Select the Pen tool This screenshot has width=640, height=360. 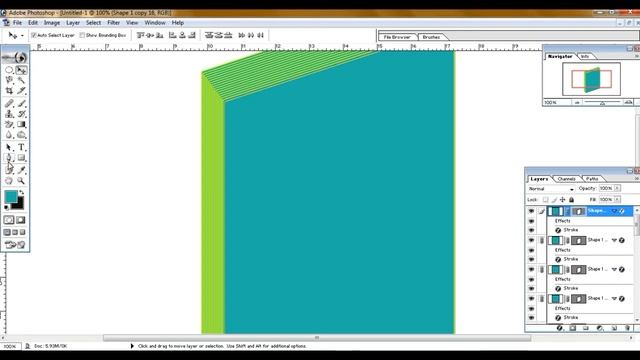coord(9,158)
